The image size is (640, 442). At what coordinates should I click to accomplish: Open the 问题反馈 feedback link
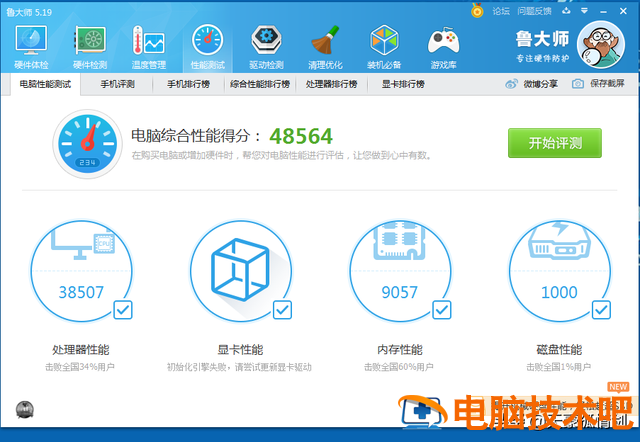pyautogui.click(x=534, y=11)
